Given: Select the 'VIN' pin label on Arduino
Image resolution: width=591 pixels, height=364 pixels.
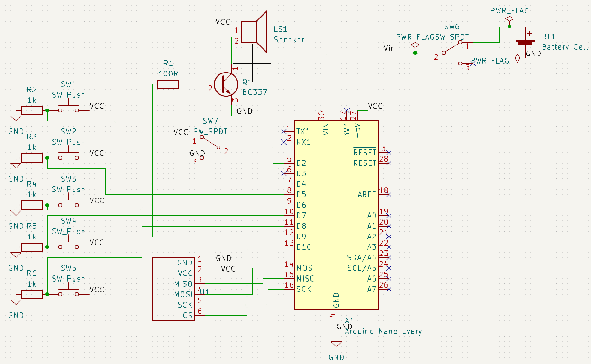Looking at the screenshot, I should [x=326, y=129].
